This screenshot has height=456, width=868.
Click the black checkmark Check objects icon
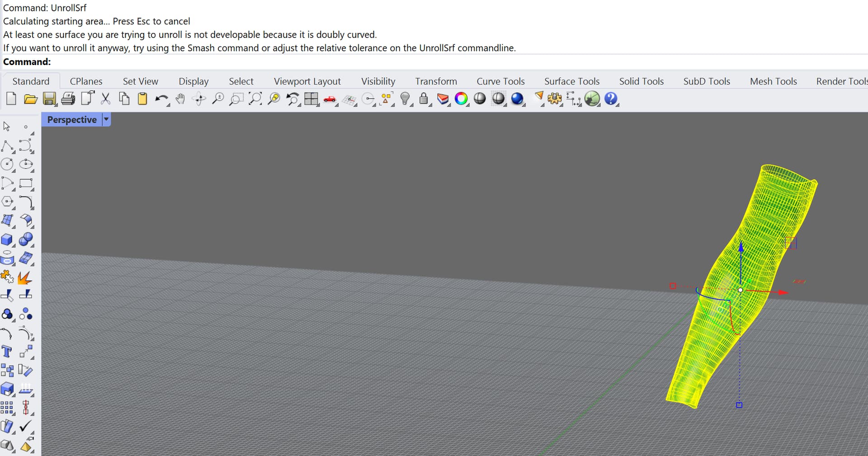[26, 426]
